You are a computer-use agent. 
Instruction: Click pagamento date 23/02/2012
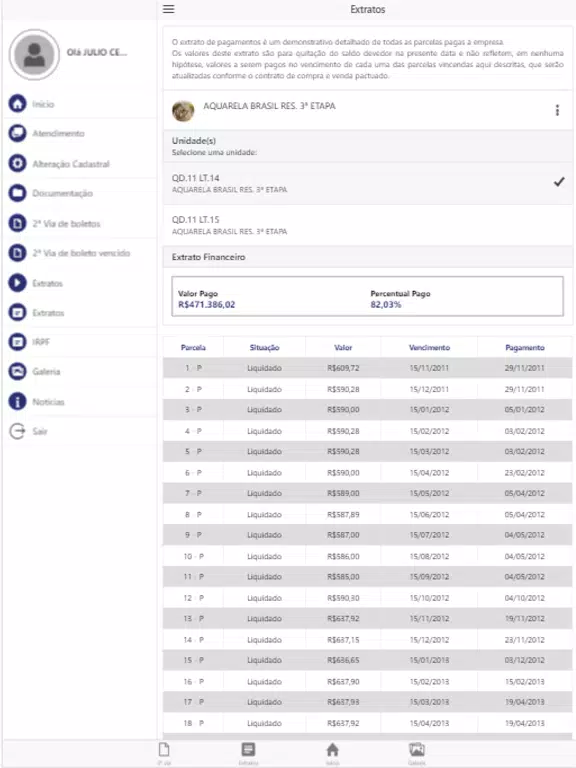(x=525, y=473)
